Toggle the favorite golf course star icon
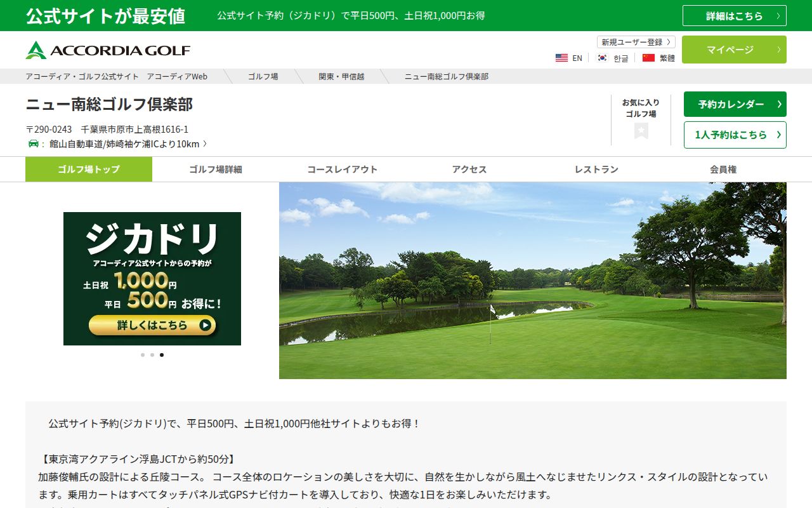 (641, 131)
